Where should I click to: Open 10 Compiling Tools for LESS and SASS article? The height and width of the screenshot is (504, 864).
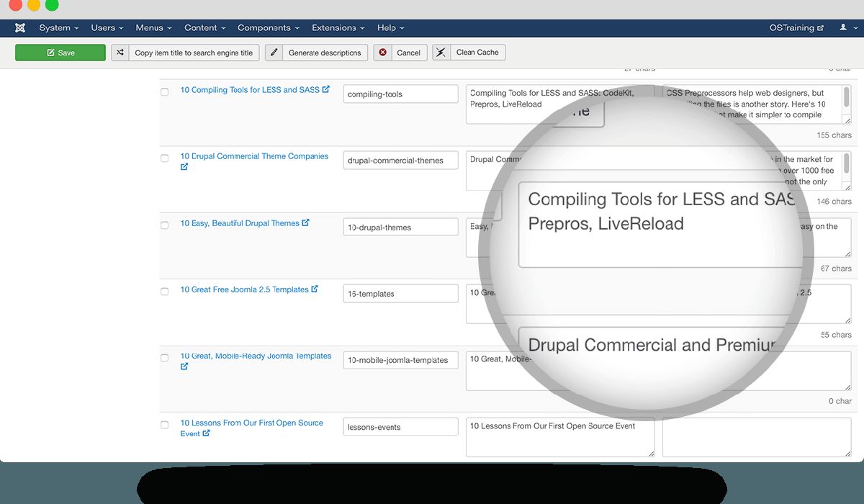point(250,90)
